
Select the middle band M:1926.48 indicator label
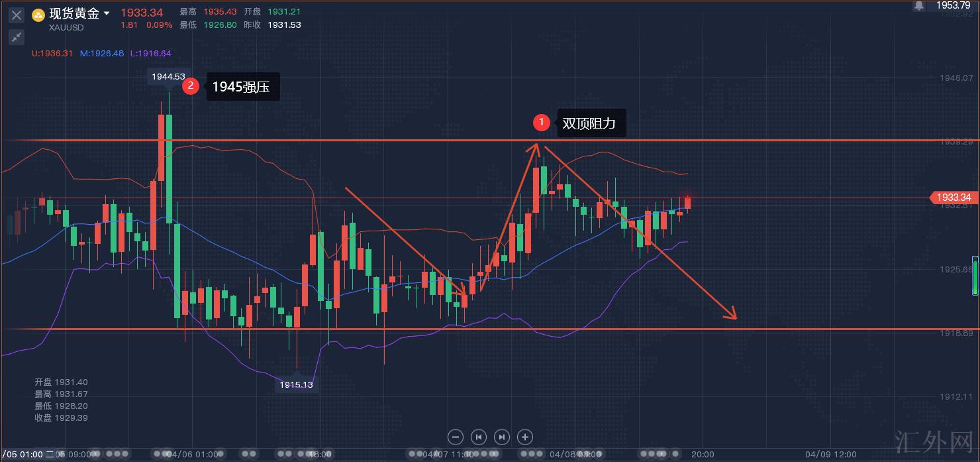(102, 54)
